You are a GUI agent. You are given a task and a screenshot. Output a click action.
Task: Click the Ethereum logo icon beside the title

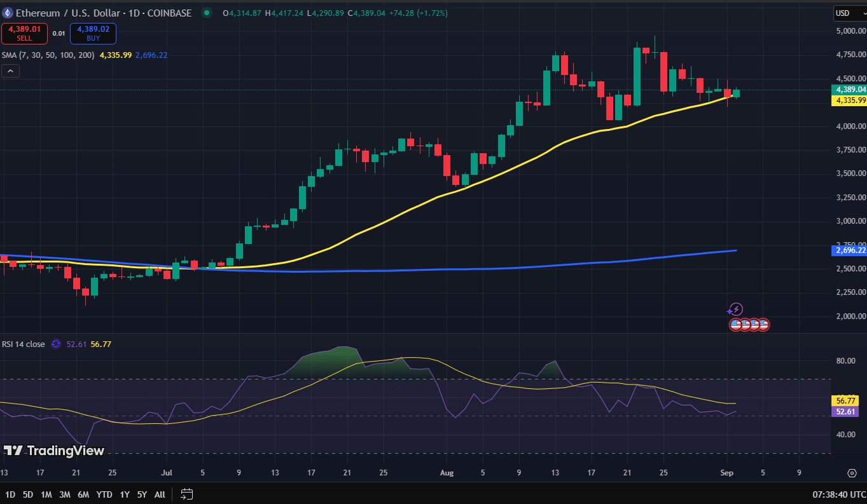7,13
